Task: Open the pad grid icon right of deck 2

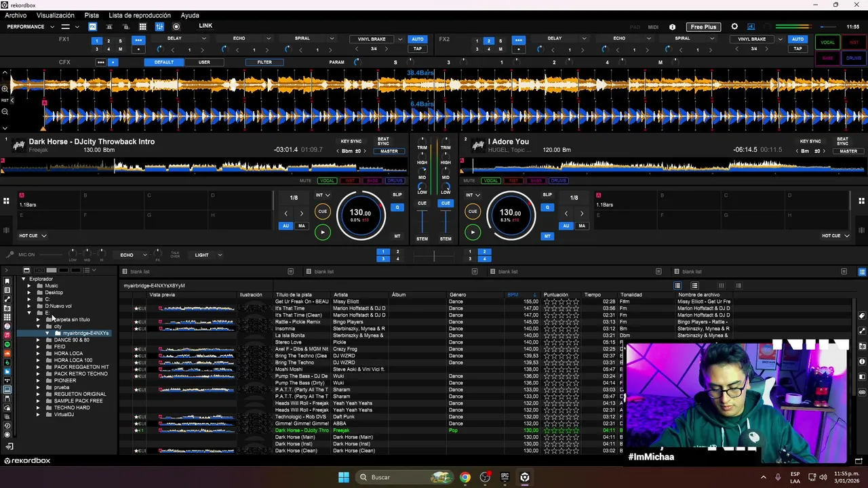Action: tap(861, 201)
